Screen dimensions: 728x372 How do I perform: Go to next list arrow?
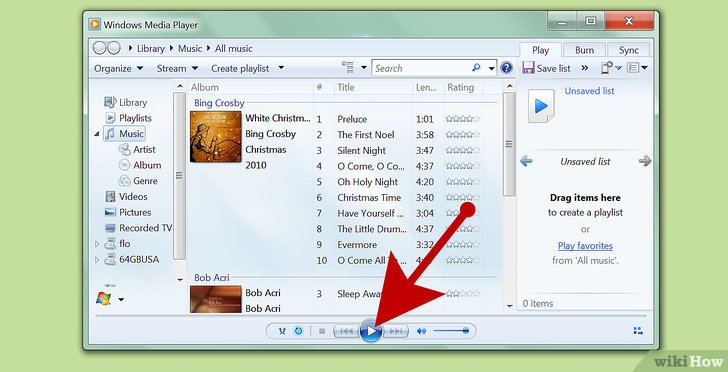645,161
